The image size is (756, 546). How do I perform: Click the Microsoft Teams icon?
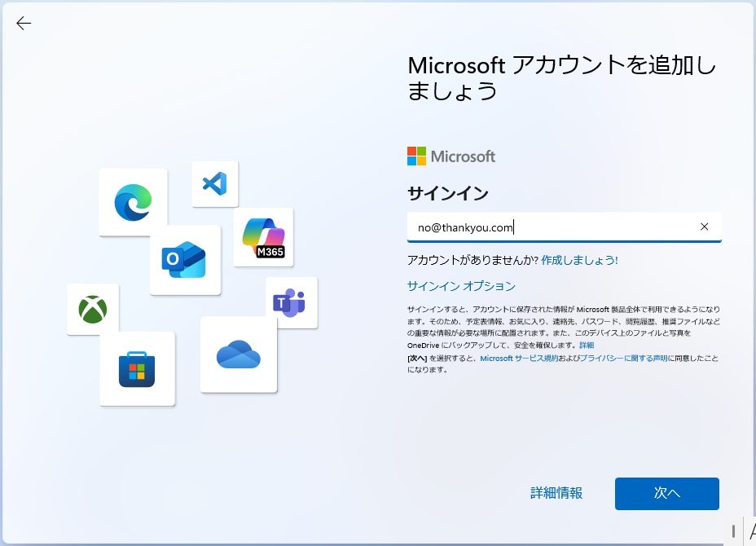(x=291, y=302)
